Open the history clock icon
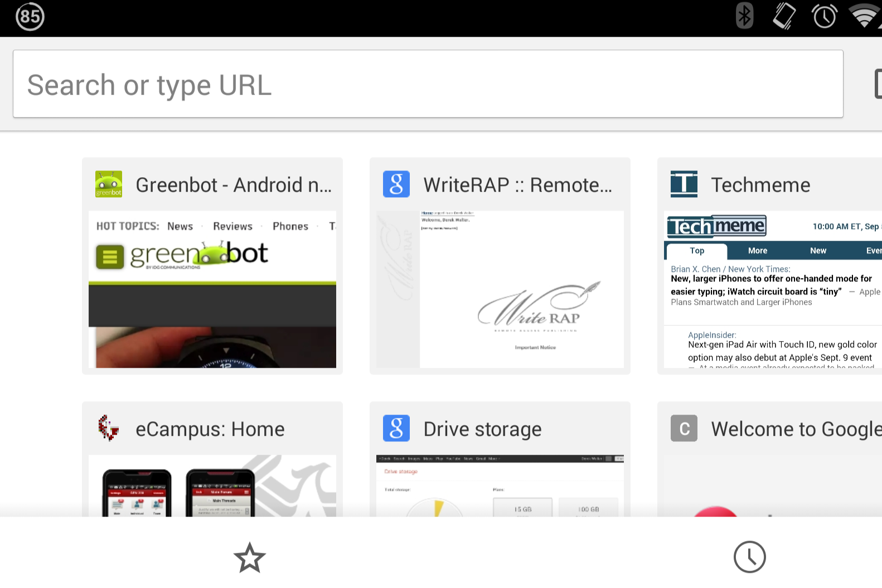Viewport: 882px width, 588px height. 749,557
